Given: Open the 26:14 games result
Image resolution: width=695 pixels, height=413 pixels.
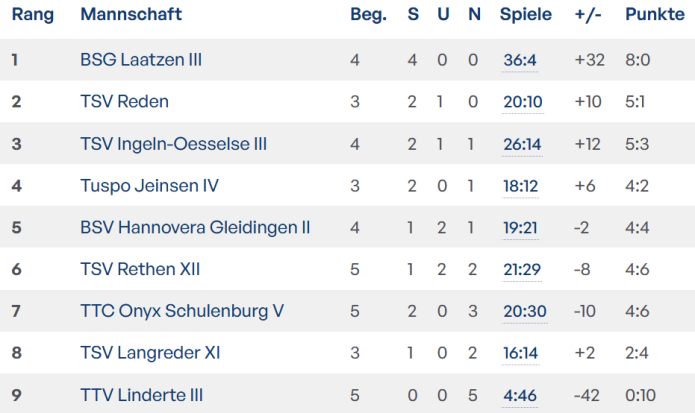Looking at the screenshot, I should (522, 144).
